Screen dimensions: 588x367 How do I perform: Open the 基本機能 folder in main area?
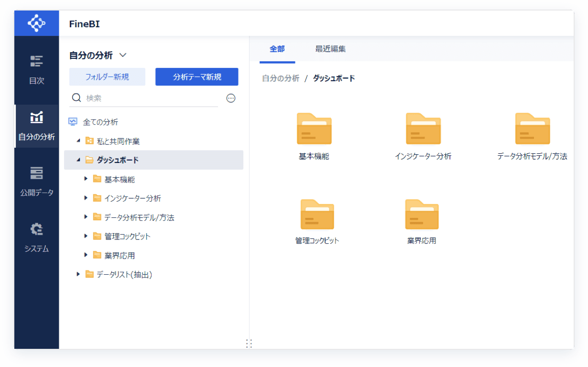pyautogui.click(x=314, y=129)
